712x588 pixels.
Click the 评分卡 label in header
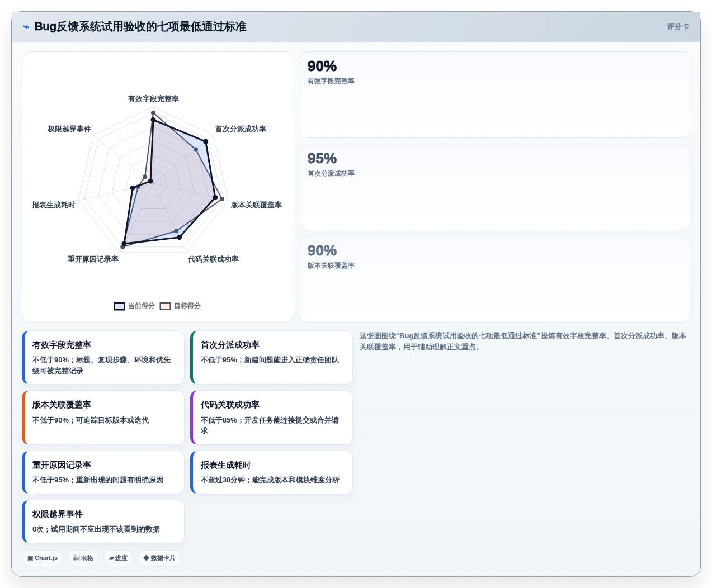click(678, 27)
